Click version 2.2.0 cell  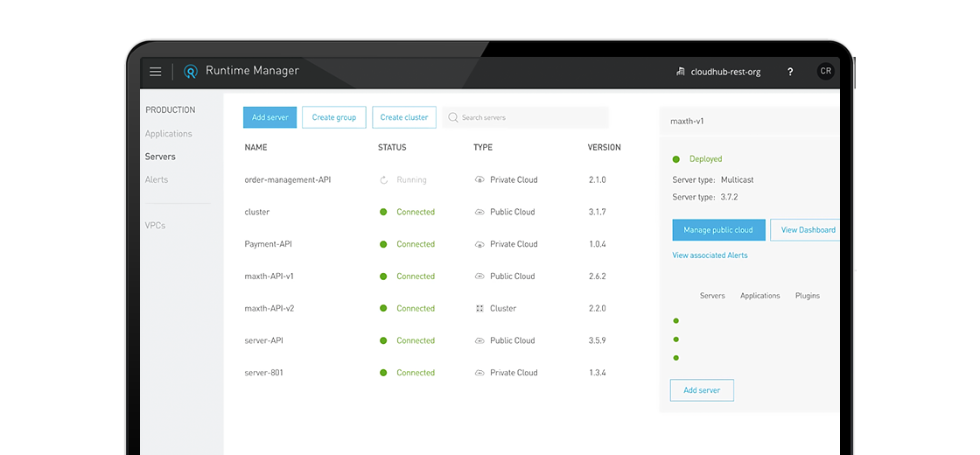click(598, 309)
